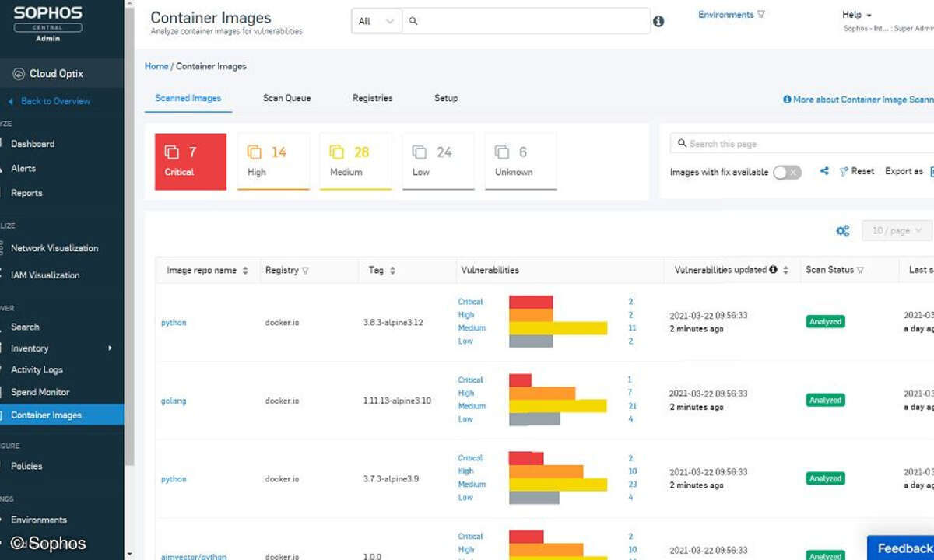Switch to the Scanned Images tab
The width and height of the screenshot is (934, 560).
click(188, 99)
